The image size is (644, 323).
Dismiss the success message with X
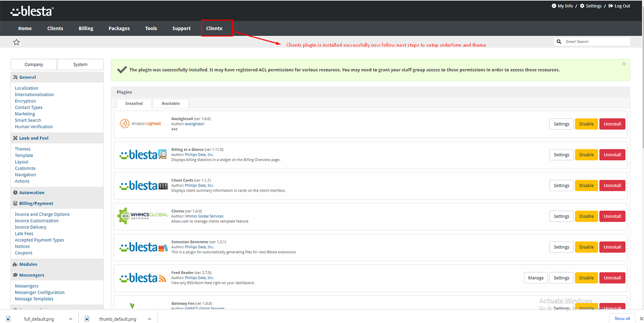[x=624, y=64]
